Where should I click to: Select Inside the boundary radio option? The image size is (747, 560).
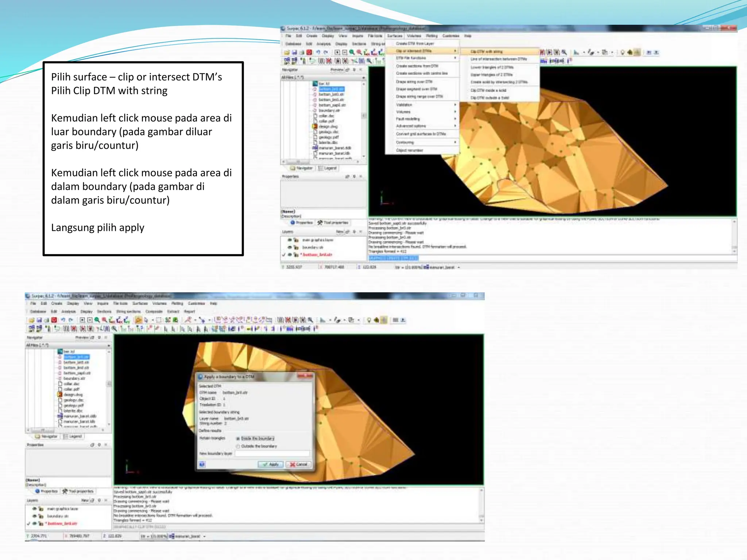(238, 439)
